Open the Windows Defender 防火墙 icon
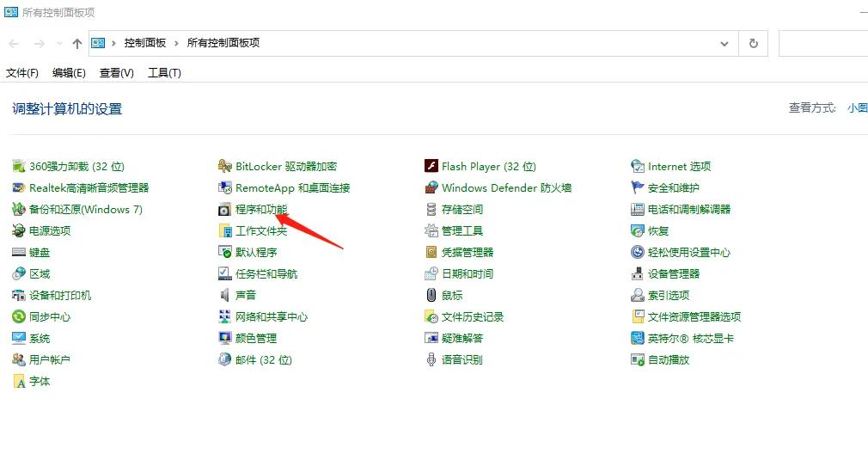Image resolution: width=868 pixels, height=466 pixels. click(x=431, y=187)
